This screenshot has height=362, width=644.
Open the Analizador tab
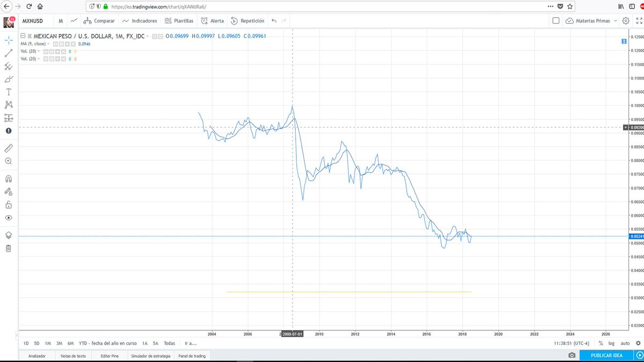(36, 356)
